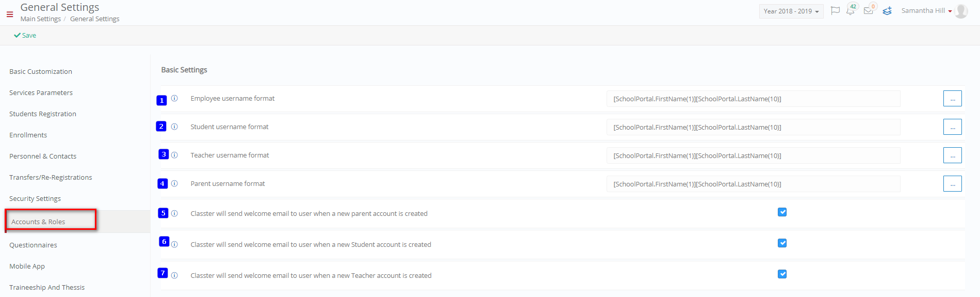
Task: Click the flag icon in header
Action: [835, 11]
